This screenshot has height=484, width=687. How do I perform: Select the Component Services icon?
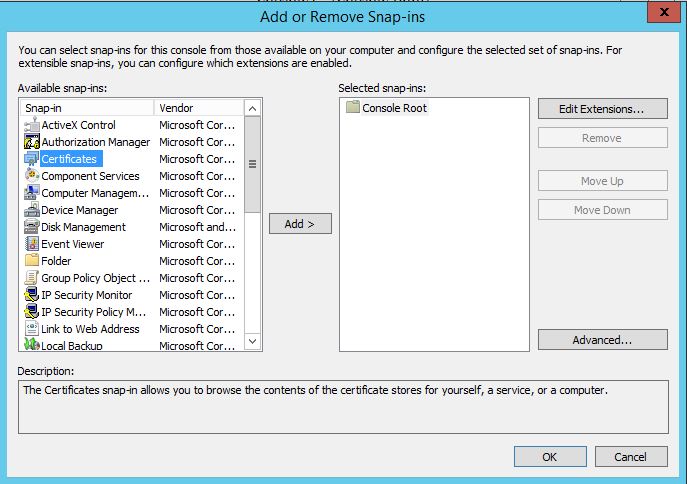pyautogui.click(x=30, y=176)
